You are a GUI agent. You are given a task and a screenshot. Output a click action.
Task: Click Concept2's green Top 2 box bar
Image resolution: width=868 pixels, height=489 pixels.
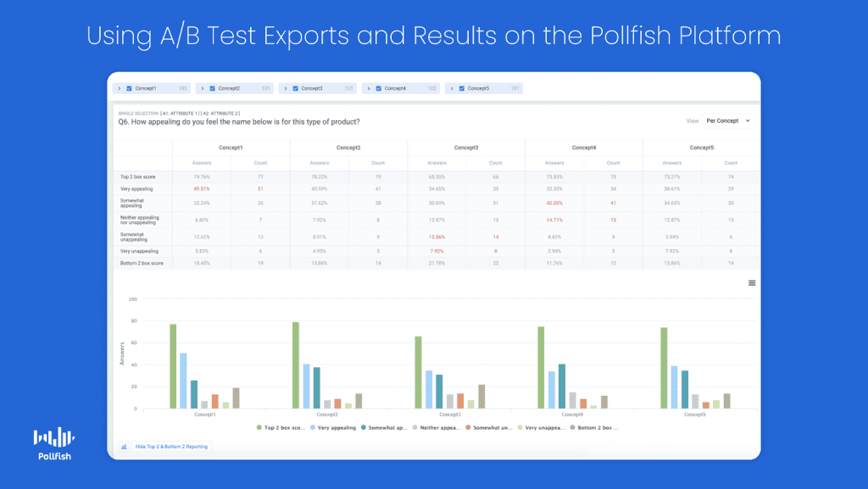(x=296, y=365)
